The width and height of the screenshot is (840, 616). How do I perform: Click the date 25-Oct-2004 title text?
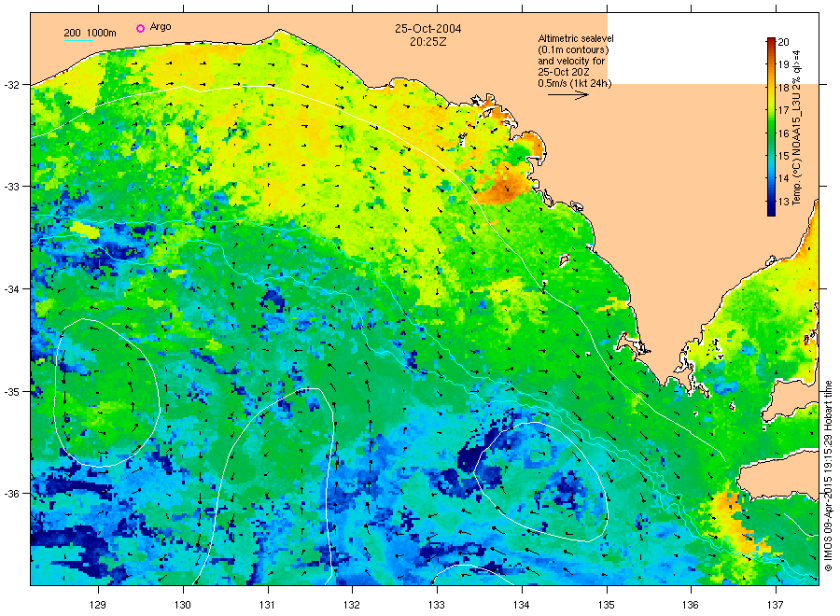428,29
